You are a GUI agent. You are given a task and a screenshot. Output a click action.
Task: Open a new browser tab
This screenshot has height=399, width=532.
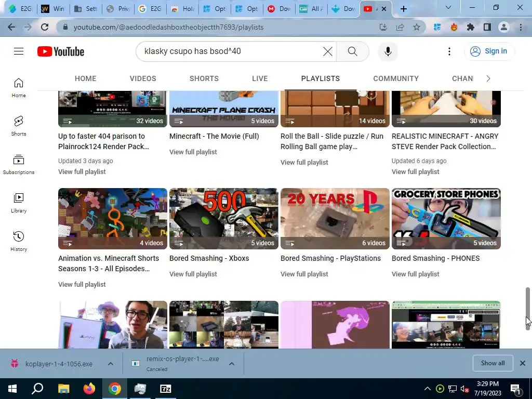(x=403, y=9)
